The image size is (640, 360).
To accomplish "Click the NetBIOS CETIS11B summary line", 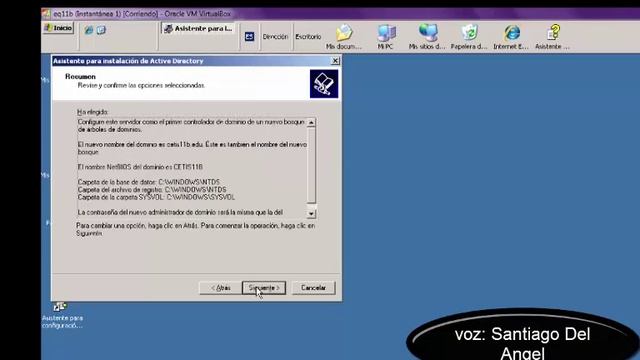I will [140, 167].
